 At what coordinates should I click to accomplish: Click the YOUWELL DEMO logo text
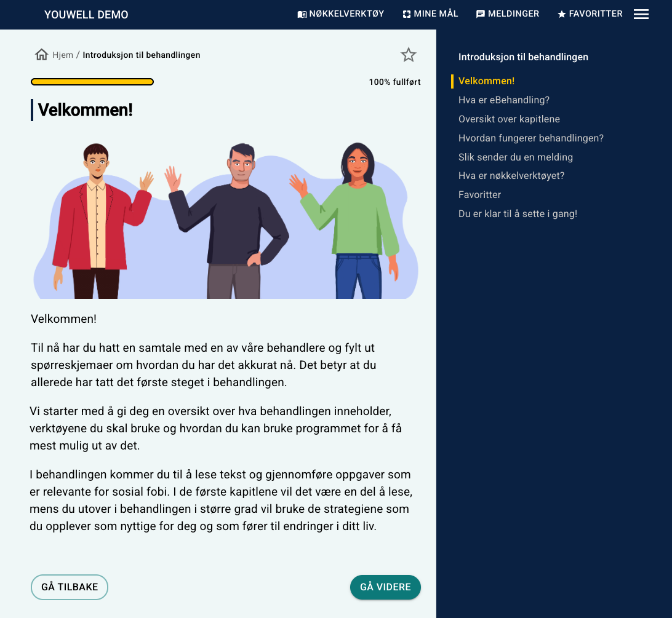(x=86, y=15)
